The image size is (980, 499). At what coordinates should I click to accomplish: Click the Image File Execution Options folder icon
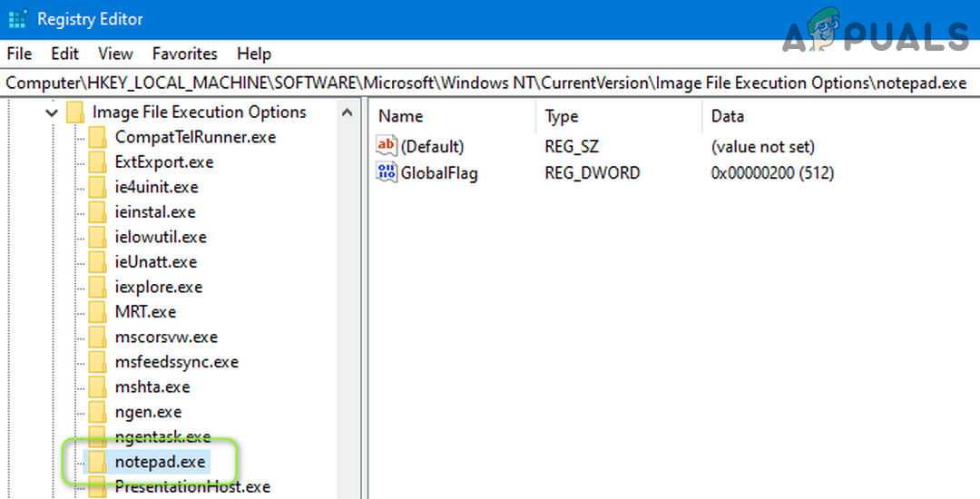pos(74,113)
